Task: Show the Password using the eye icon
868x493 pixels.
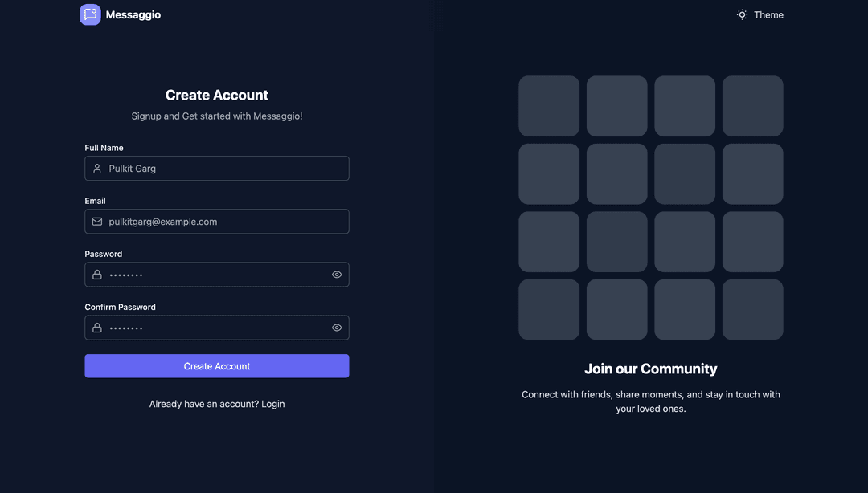Action: [x=337, y=275]
